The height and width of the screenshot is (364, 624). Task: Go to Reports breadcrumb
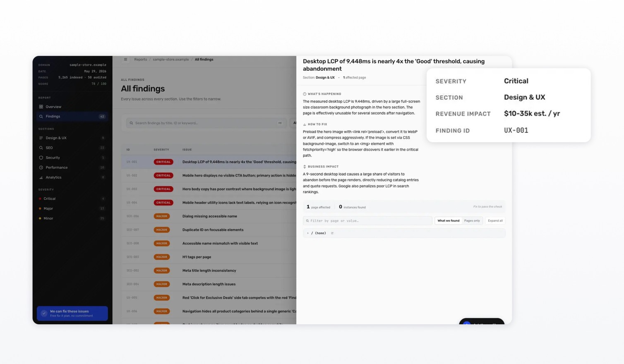click(x=141, y=60)
